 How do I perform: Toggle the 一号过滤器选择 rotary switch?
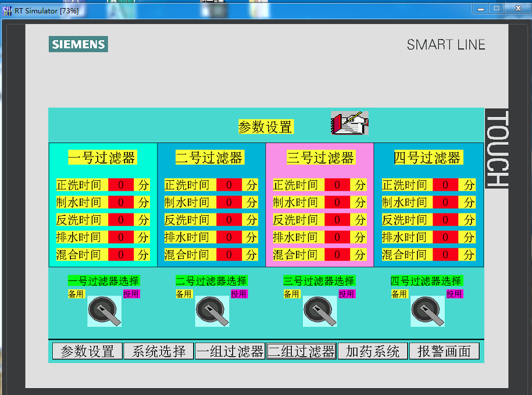point(104,311)
